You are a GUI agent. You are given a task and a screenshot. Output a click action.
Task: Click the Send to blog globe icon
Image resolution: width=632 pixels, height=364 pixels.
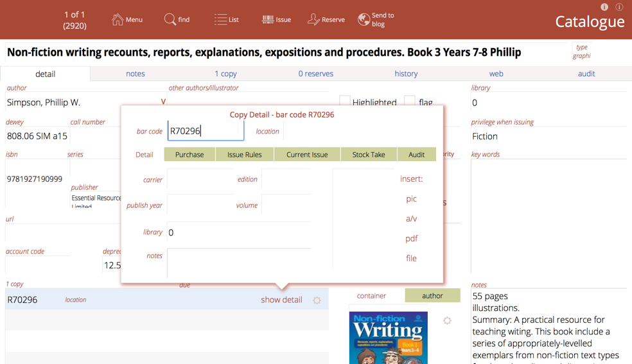click(x=364, y=20)
